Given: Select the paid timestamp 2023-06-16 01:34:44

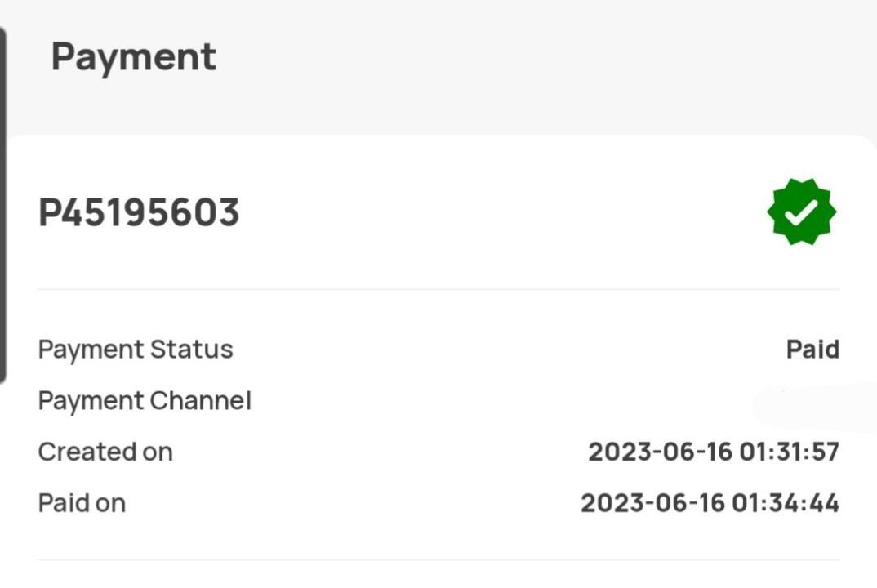Looking at the screenshot, I should [710, 503].
